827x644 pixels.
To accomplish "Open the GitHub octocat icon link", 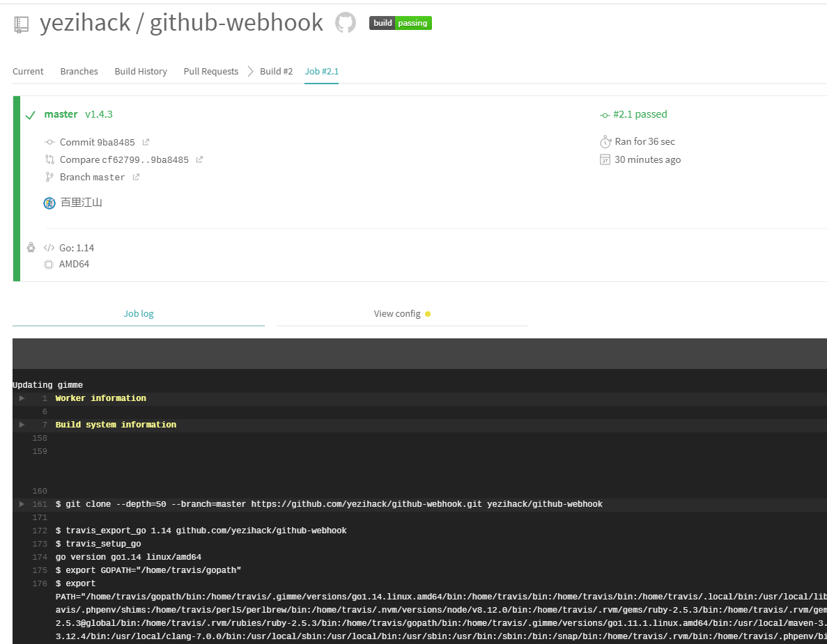I will 346,23.
